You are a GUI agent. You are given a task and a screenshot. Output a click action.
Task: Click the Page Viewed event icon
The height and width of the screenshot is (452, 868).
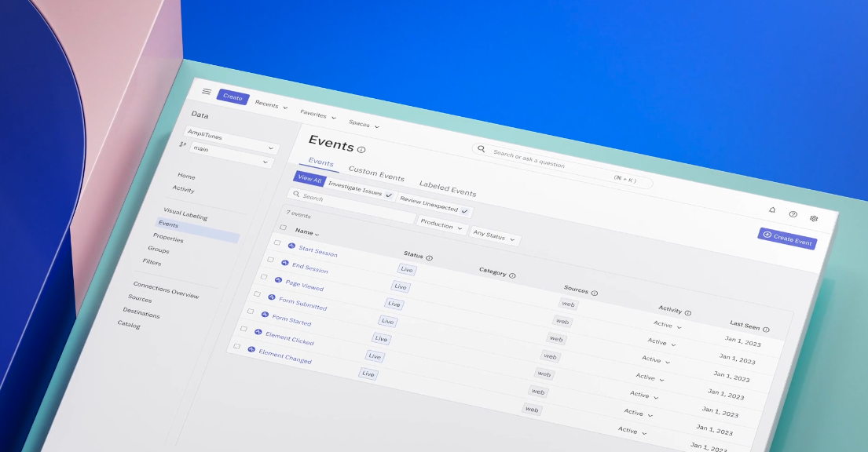[x=278, y=280]
